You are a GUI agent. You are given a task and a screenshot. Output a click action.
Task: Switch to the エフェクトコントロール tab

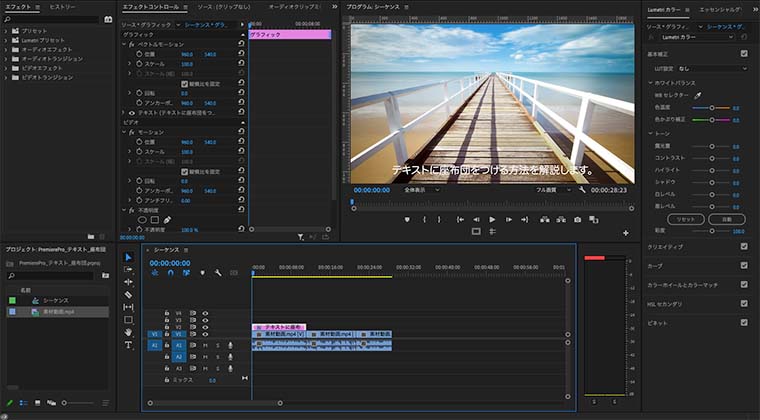point(151,7)
